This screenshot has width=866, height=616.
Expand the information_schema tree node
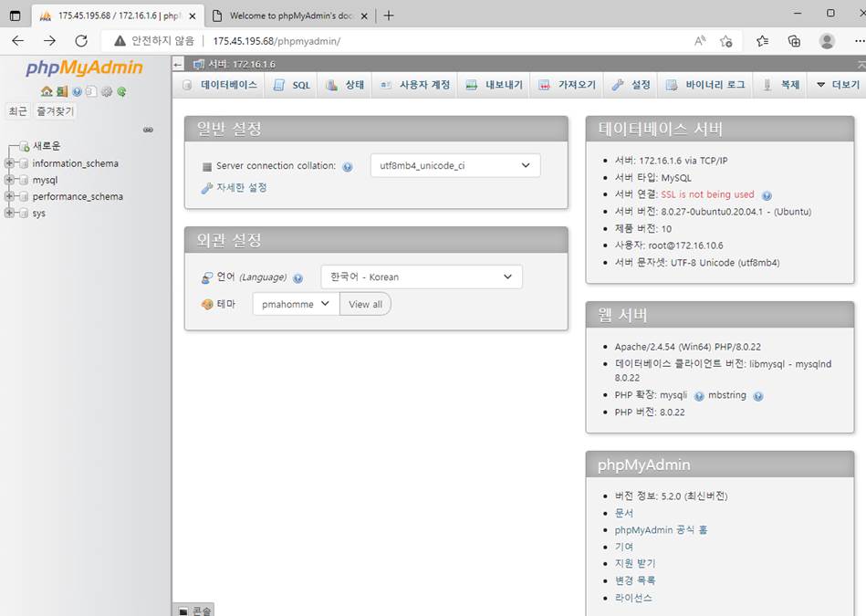9,163
